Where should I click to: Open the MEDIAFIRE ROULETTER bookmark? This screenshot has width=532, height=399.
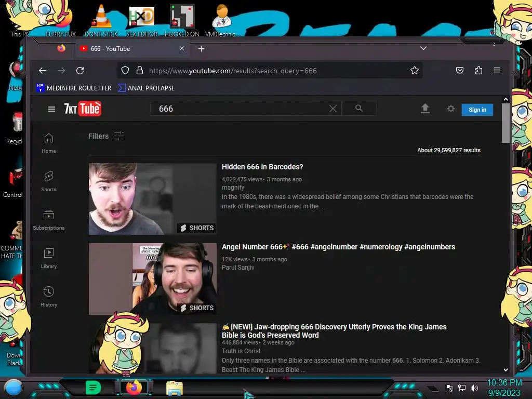click(x=74, y=88)
